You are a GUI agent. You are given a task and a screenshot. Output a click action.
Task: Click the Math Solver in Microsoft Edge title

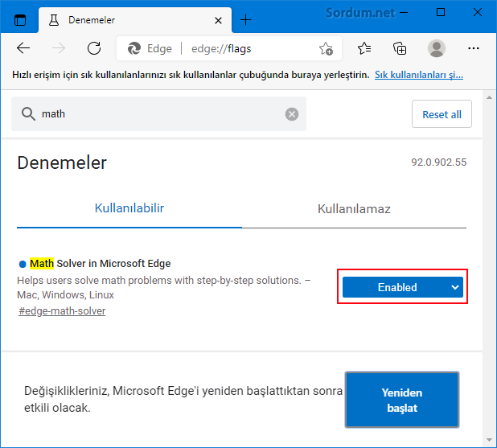pyautogui.click(x=101, y=264)
